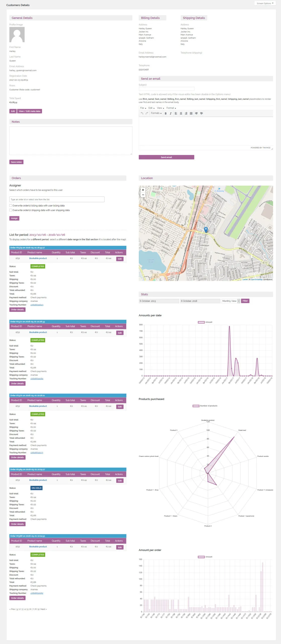This screenshot has width=281, height=644.
Task: Increase indent in the email editor
Action: click(x=201, y=113)
